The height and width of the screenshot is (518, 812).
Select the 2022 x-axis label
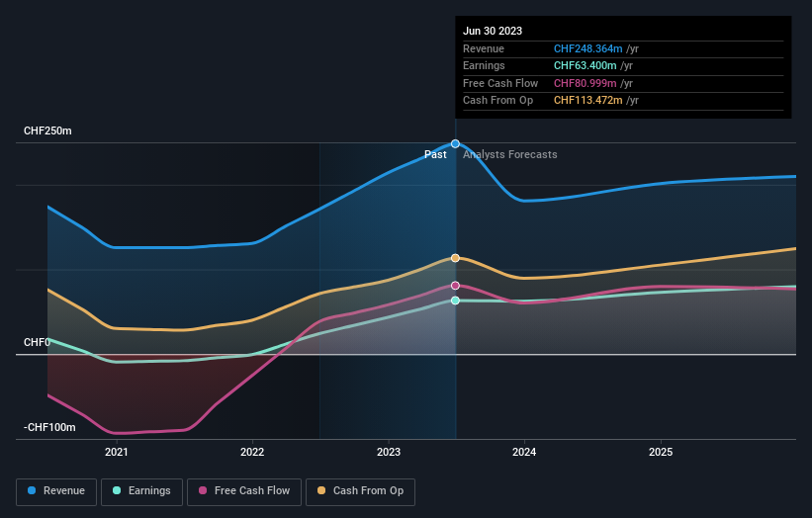click(x=252, y=452)
